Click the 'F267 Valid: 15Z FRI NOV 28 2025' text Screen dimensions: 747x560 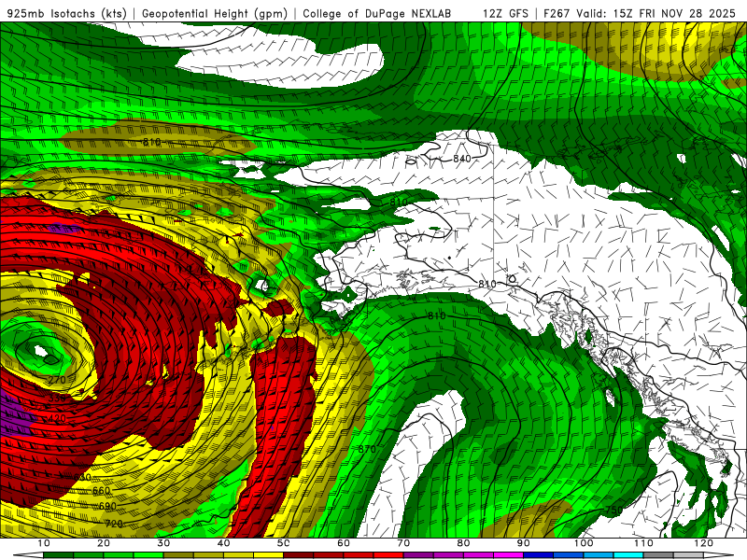coord(640,13)
